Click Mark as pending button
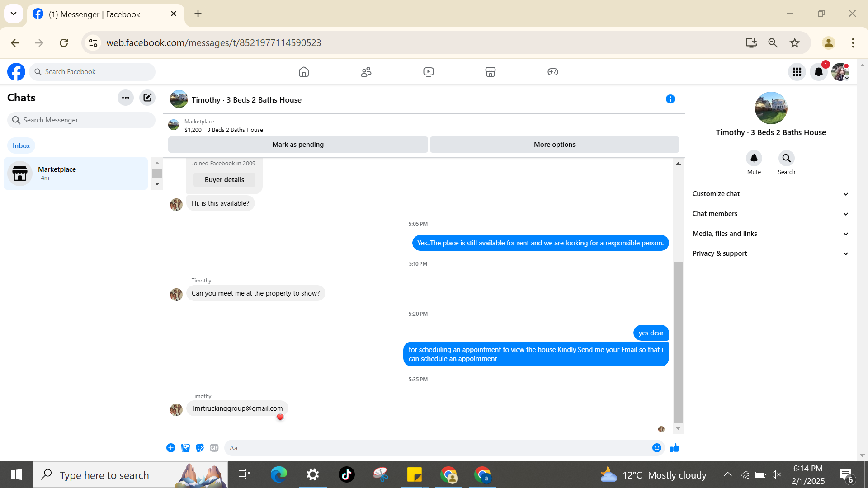The height and width of the screenshot is (488, 868). click(x=298, y=145)
